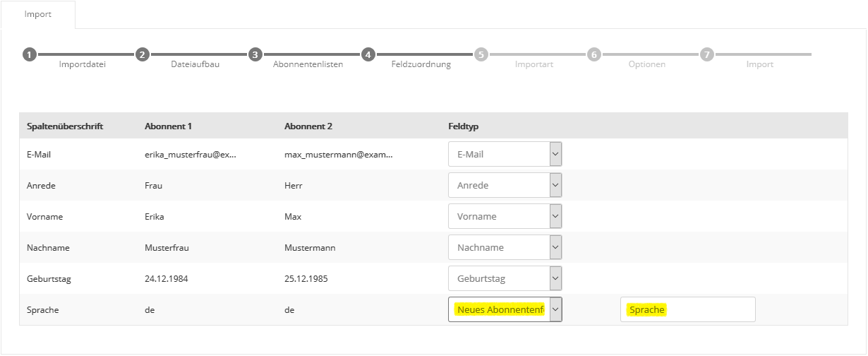Click step 6 Optionen circle

click(594, 54)
